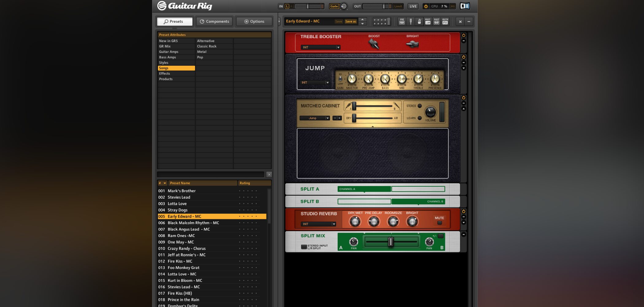Activate Learn on Matched Cabinet
Viewport: 644px width, 307px height.
[x=420, y=118]
